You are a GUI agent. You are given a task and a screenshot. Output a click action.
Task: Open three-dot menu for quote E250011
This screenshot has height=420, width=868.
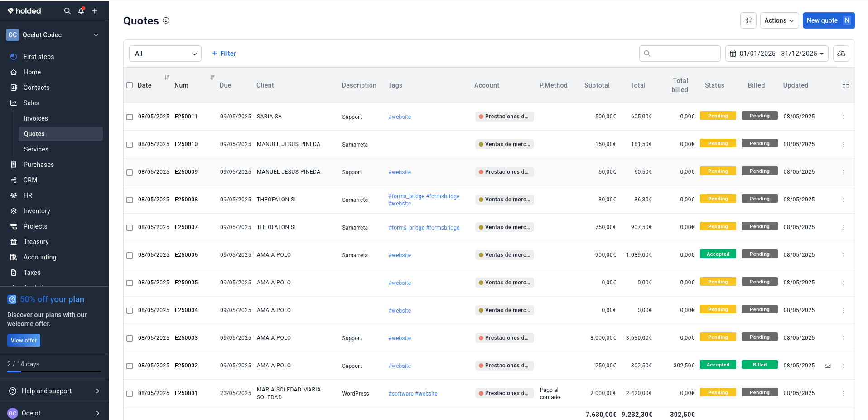coord(844,117)
